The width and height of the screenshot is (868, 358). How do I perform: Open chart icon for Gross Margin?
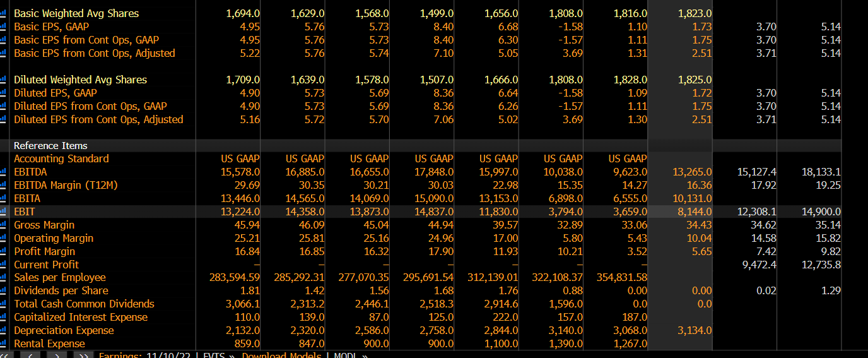pos(3,225)
